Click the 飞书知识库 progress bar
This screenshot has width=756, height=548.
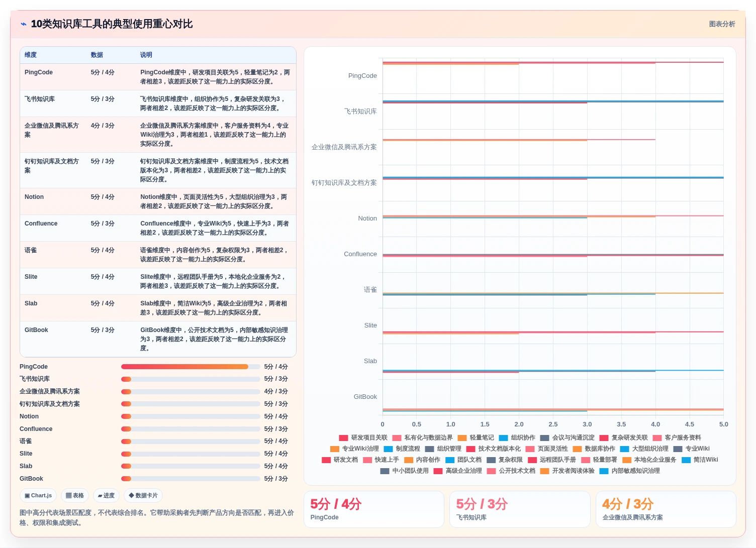pyautogui.click(x=191, y=379)
